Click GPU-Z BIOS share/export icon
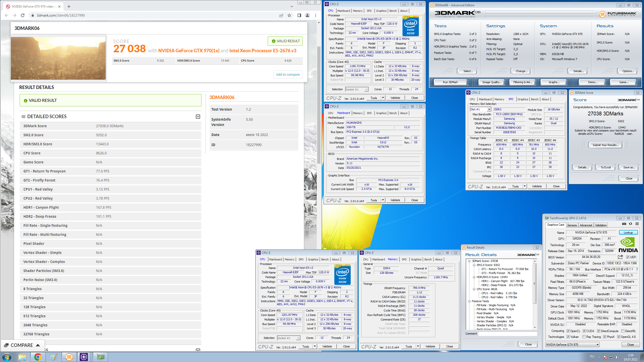Screen dimensions: 644x362 (x=620, y=257)
